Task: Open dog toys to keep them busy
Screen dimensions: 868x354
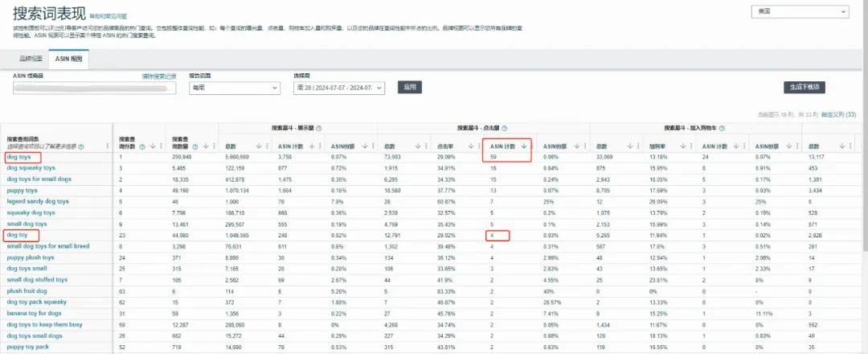Action: click(44, 325)
